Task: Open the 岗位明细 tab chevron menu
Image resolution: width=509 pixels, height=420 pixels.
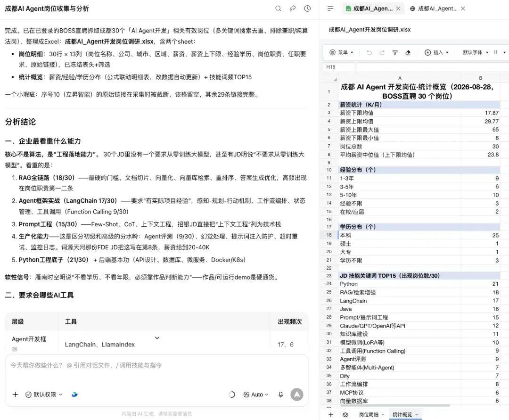Action: pos(383,414)
